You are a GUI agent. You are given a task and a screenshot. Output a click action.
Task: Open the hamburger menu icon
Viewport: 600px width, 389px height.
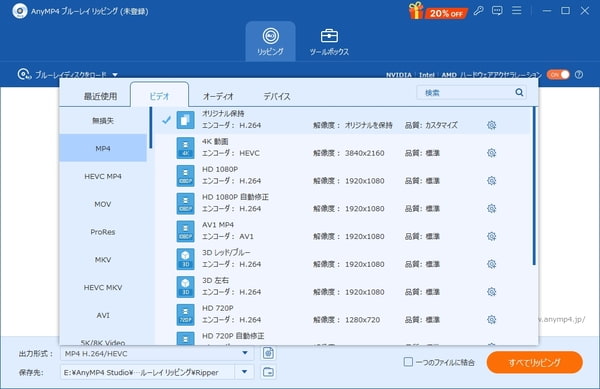(x=517, y=10)
